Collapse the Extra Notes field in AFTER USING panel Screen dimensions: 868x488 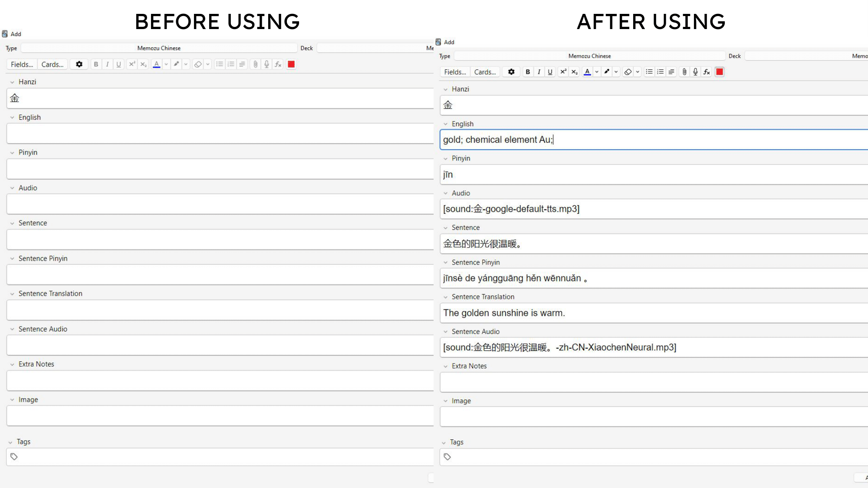pos(445,367)
